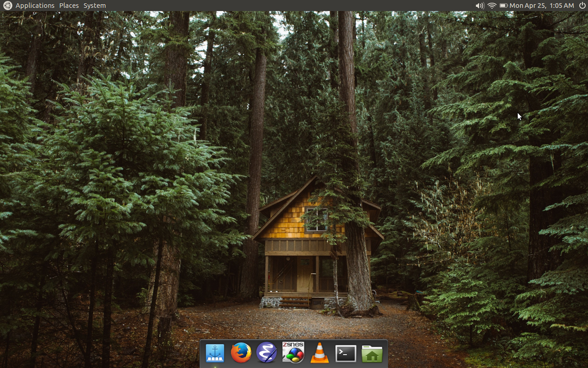
Task: Open the Places menu
Action: point(69,6)
